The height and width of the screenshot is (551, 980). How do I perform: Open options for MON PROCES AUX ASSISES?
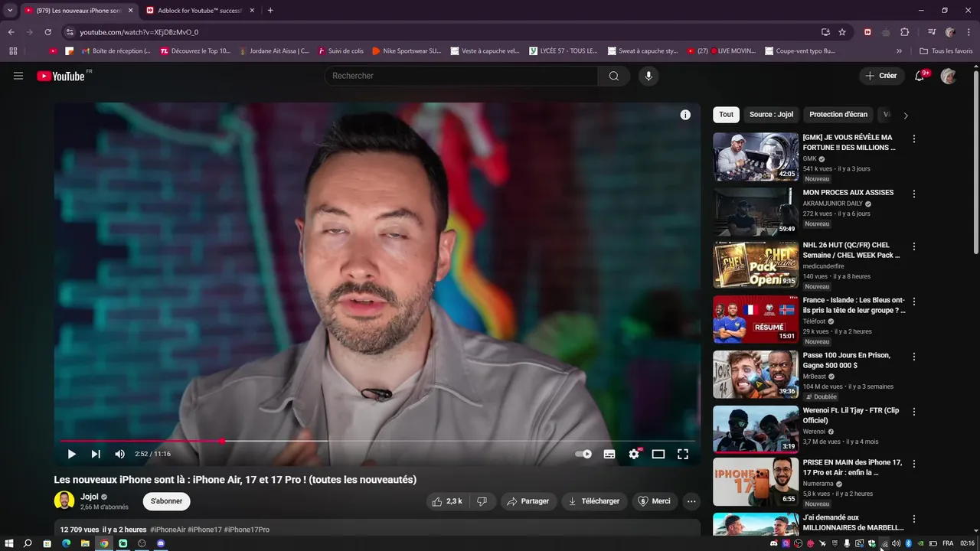(x=913, y=194)
